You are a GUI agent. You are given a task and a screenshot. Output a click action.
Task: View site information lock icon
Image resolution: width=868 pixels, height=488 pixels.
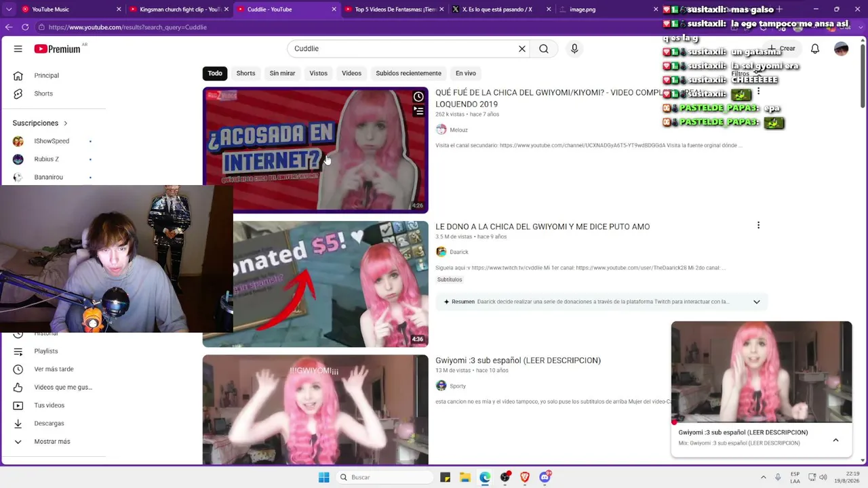(41, 27)
